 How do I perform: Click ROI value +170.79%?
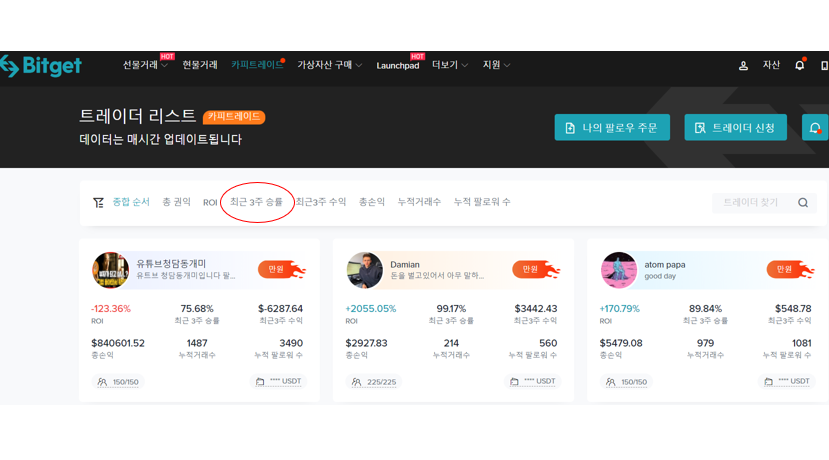click(x=620, y=309)
